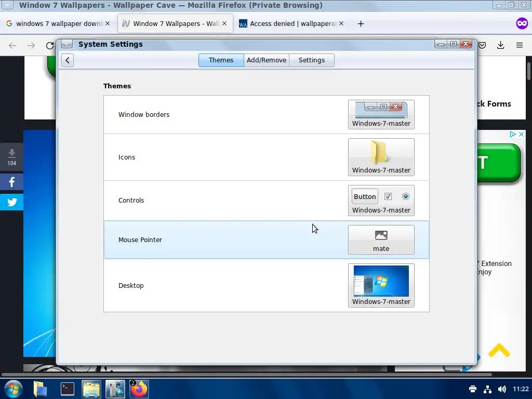
Task: Open the Controls theme selector
Action: click(381, 201)
